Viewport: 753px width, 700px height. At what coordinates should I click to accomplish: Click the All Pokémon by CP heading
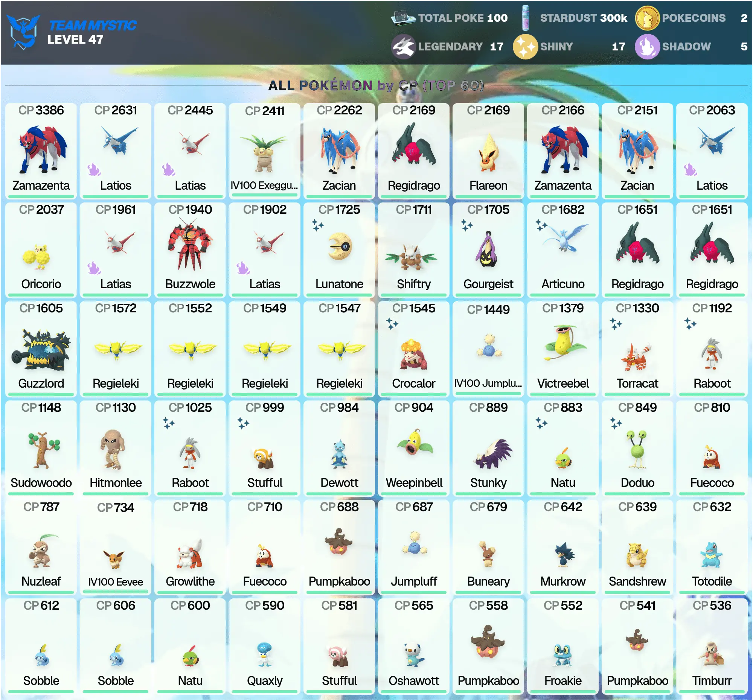click(x=376, y=85)
